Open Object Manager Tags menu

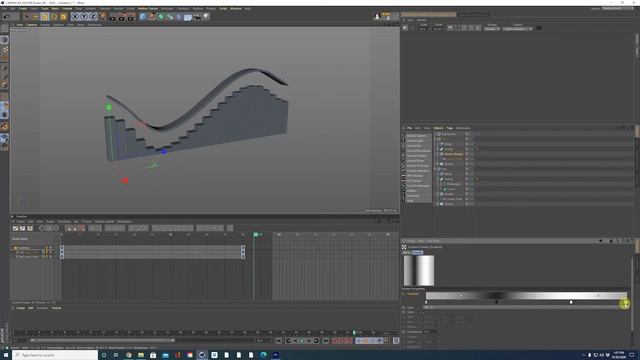point(449,128)
